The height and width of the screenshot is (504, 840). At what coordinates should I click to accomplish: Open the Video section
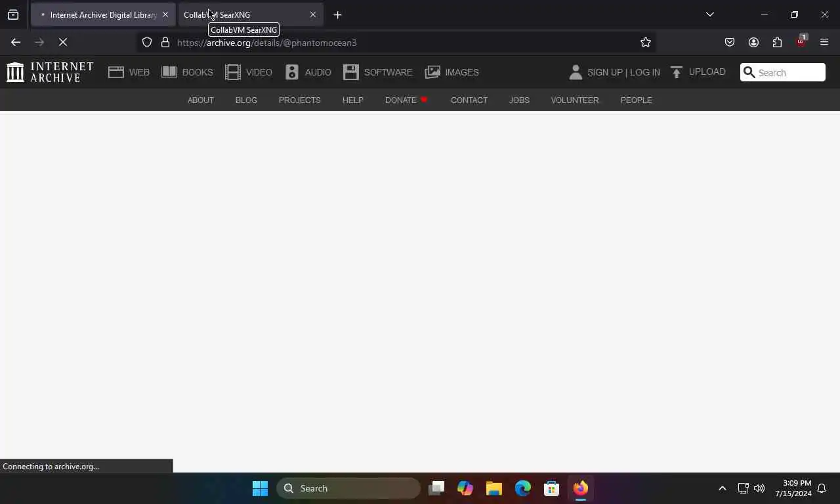click(x=249, y=72)
